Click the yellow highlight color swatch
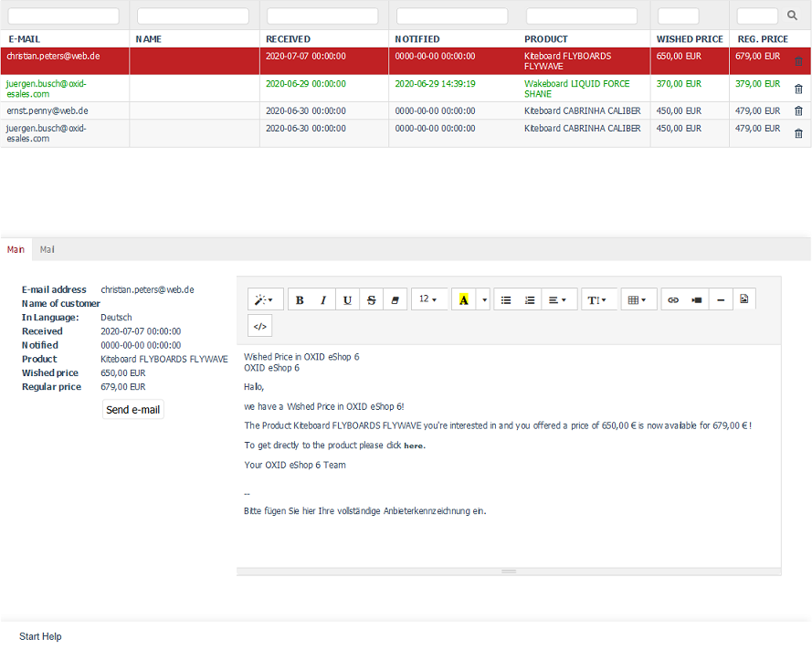 tap(463, 299)
